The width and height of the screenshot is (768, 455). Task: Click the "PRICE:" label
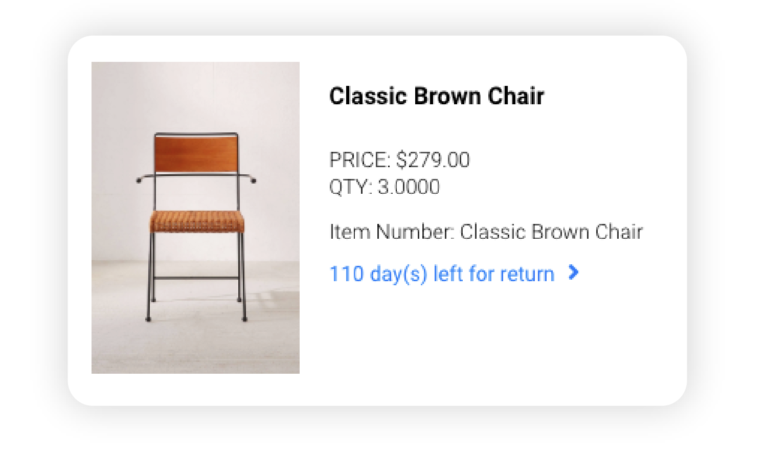click(x=360, y=160)
